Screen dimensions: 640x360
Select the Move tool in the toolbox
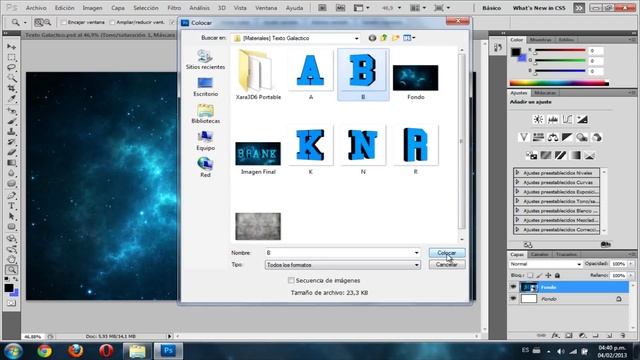(x=11, y=47)
